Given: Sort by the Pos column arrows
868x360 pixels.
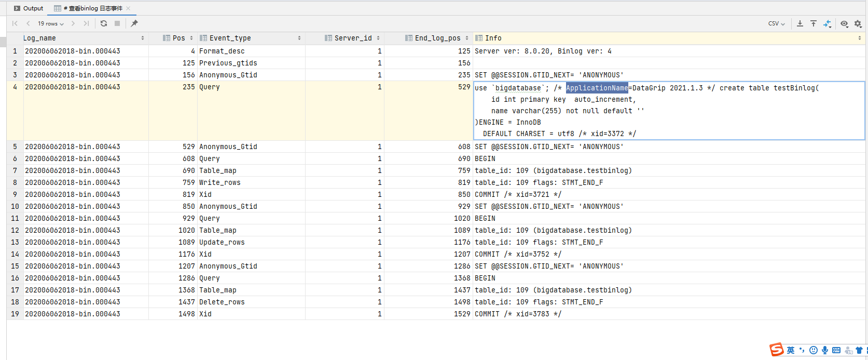Looking at the screenshot, I should click(x=191, y=38).
